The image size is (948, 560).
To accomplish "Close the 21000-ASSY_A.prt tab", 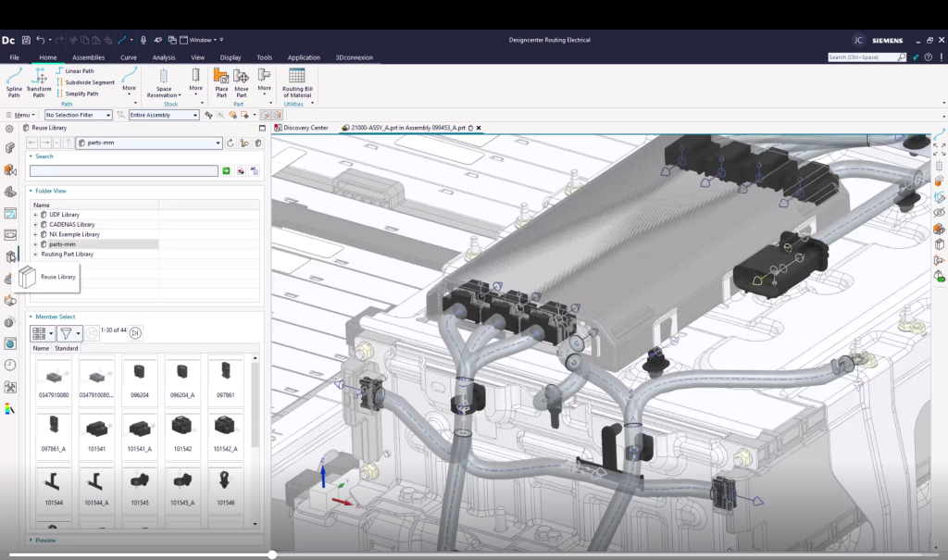I will (479, 128).
